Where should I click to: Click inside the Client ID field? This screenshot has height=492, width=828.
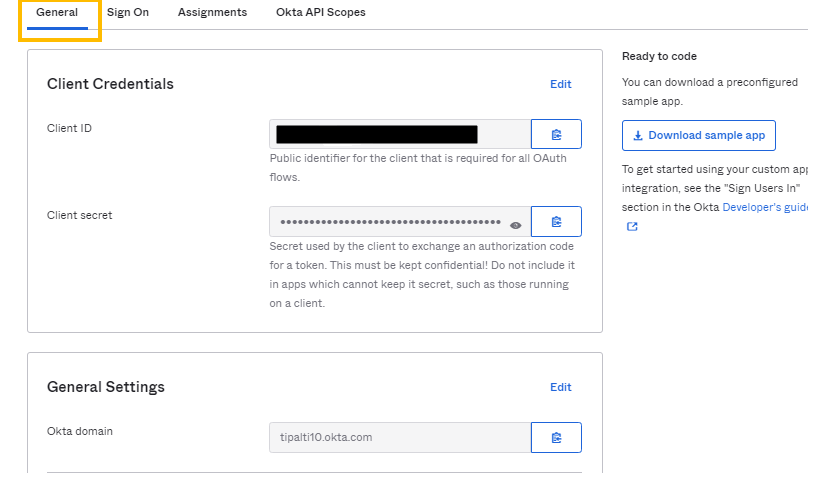(400, 134)
